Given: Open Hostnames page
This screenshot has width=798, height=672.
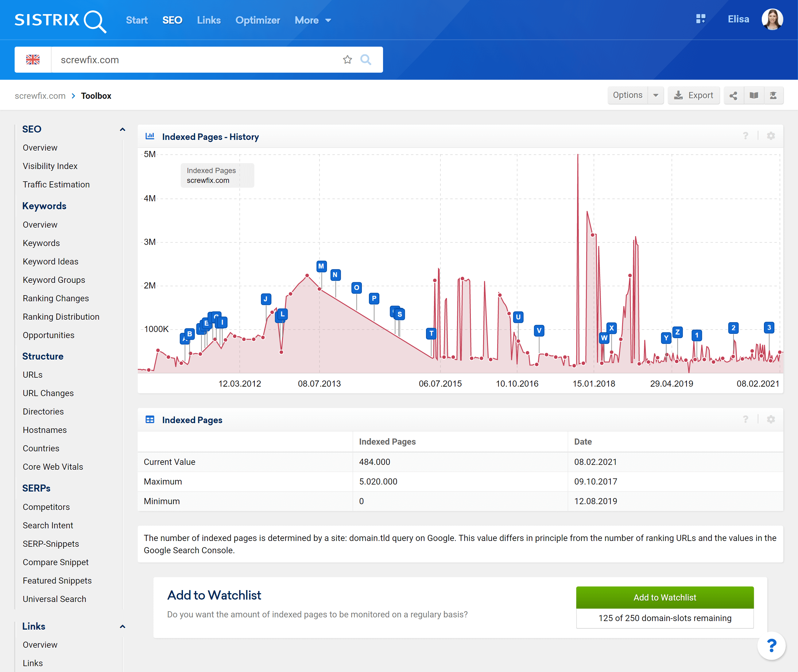Looking at the screenshot, I should (x=45, y=430).
